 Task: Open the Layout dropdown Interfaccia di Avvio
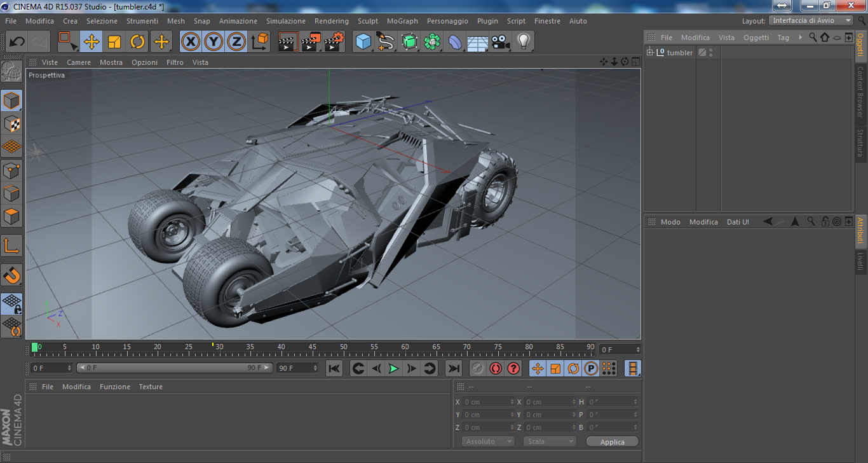[810, 20]
